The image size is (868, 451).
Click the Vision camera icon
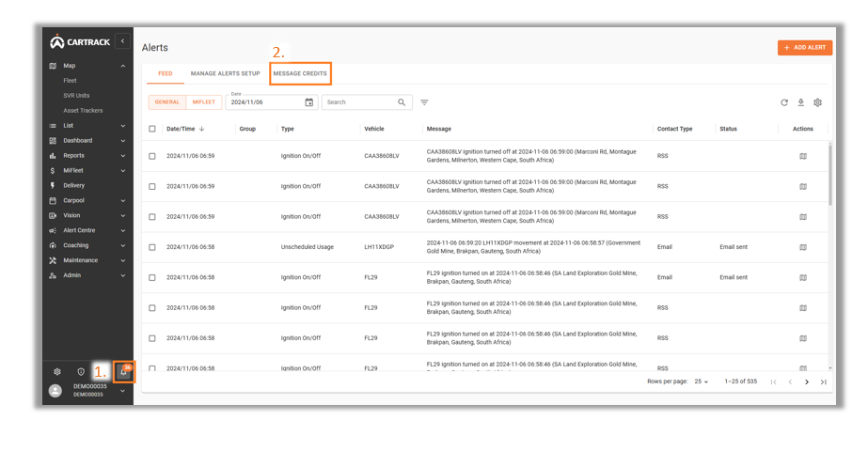[x=53, y=215]
